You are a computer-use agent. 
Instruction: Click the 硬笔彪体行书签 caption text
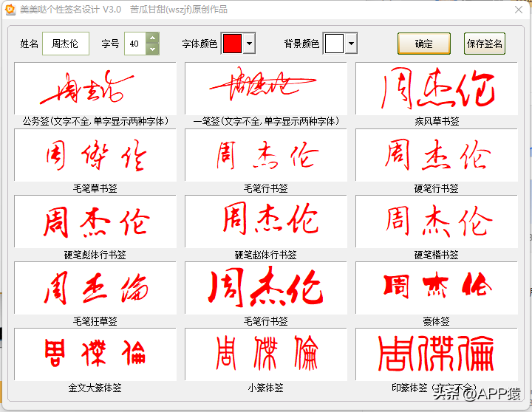tap(95, 255)
